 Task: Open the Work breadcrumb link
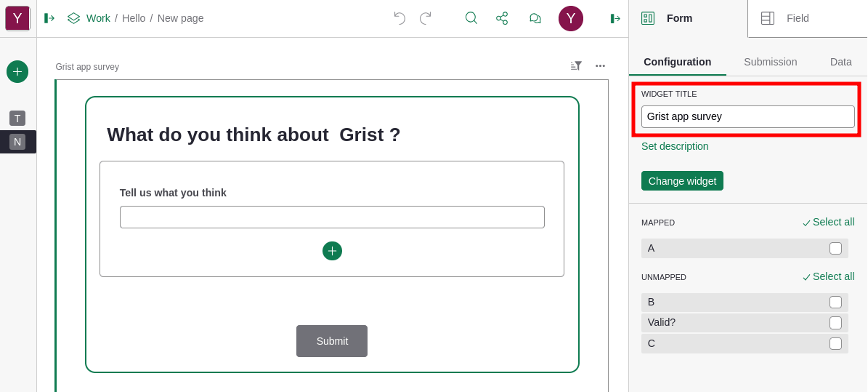tap(98, 18)
